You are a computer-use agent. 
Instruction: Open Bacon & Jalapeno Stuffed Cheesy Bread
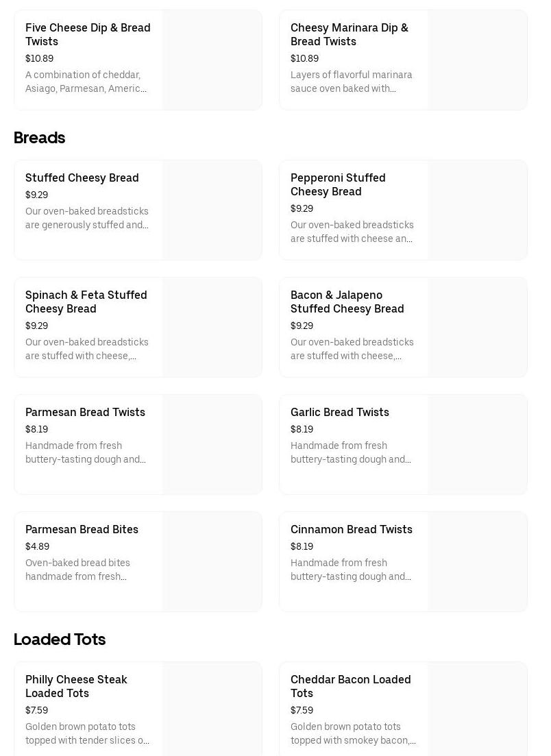click(347, 302)
